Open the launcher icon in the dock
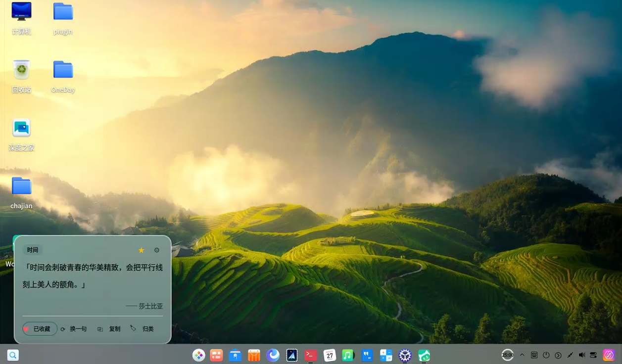Screen dimensions: 622x364 [x=198, y=355]
